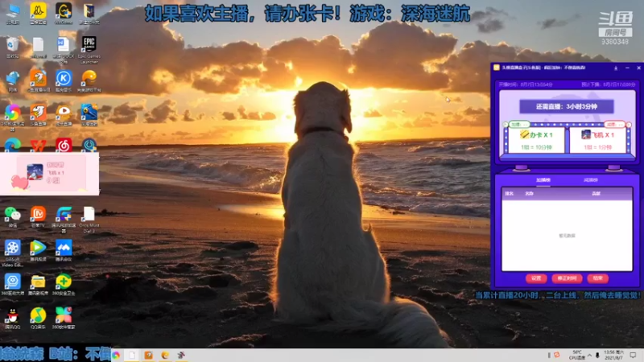Open the Tencent online accelerator shortcut

pos(64,220)
